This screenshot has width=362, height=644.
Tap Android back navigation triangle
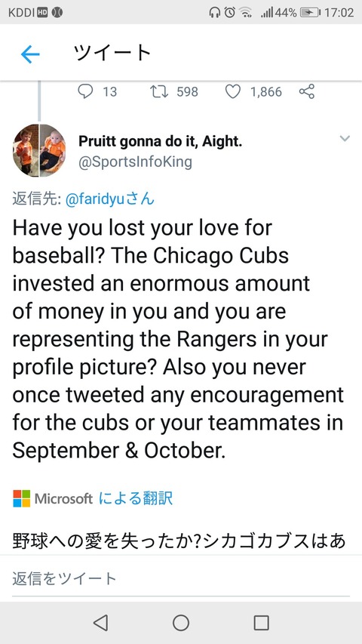(x=100, y=623)
